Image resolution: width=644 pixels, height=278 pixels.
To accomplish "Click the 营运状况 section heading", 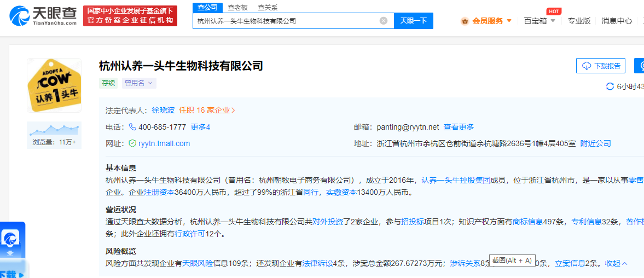I will click(x=121, y=210).
